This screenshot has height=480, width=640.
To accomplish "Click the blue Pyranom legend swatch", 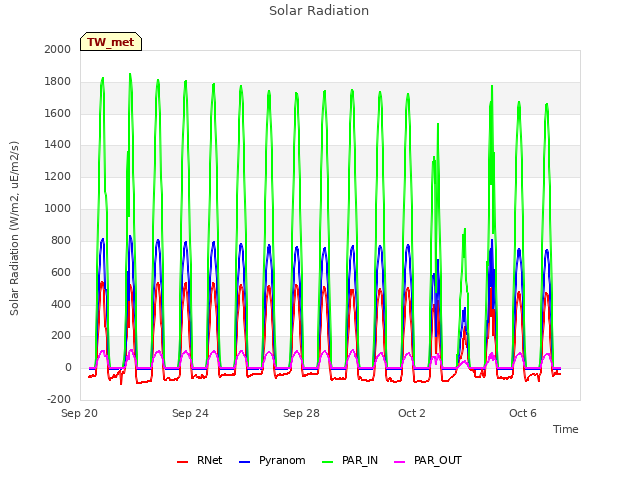I will coord(244,462).
